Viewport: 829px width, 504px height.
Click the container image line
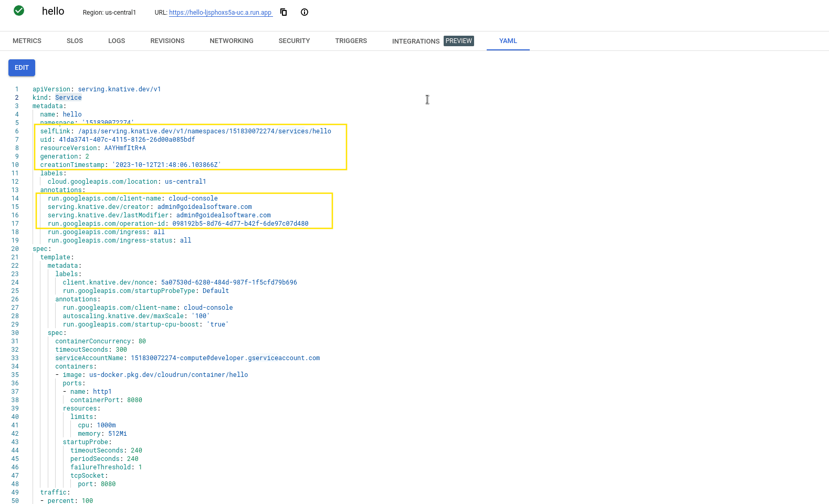point(152,375)
